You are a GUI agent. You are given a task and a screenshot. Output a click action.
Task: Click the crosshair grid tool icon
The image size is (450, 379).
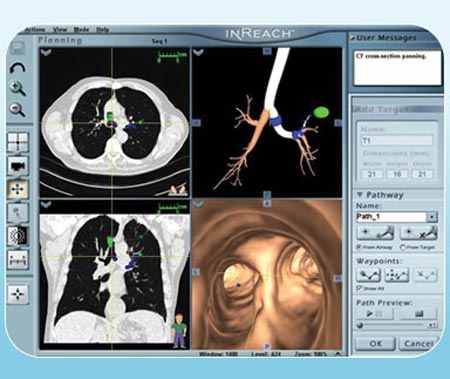pos(18,142)
